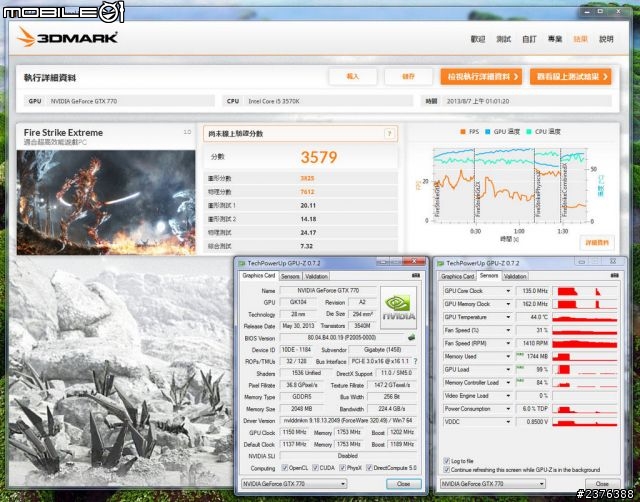The width and height of the screenshot is (640, 502).
Task: Open the VDDC sensor dropdown
Action: [x=508, y=422]
